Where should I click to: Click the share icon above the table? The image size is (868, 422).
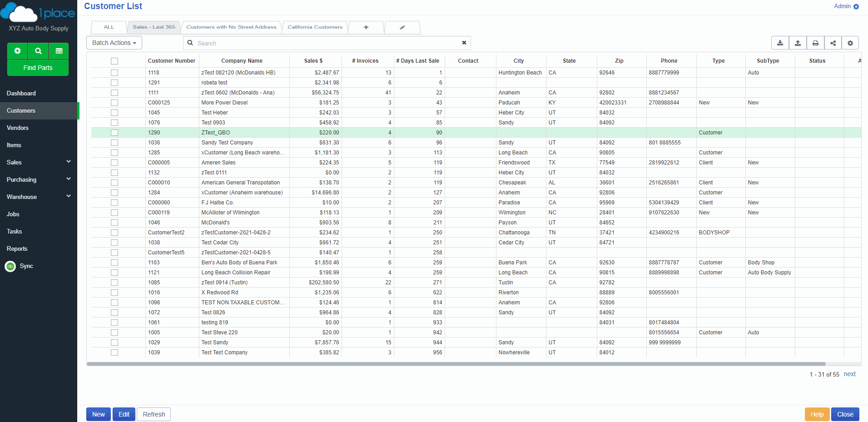pos(833,43)
